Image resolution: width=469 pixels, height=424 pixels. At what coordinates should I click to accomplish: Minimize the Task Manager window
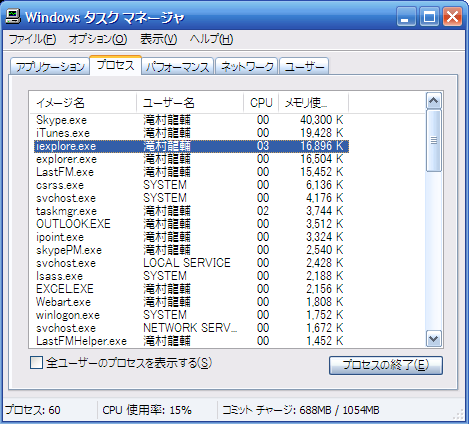point(406,17)
